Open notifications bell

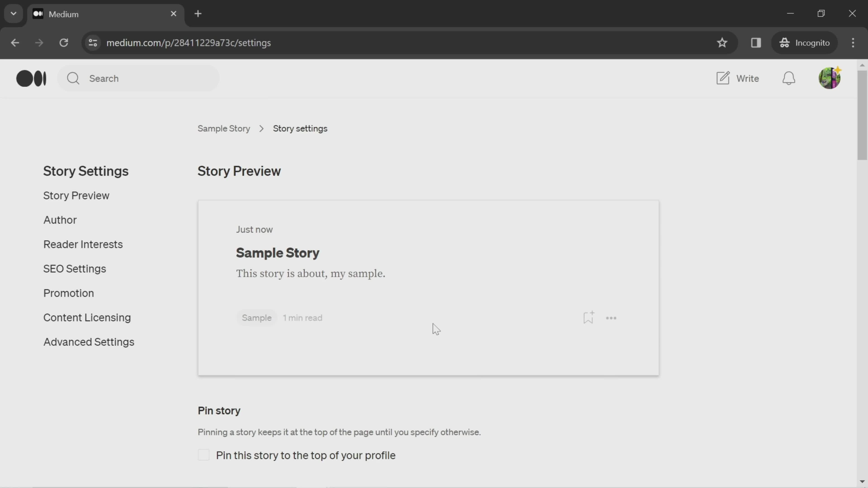tap(789, 78)
